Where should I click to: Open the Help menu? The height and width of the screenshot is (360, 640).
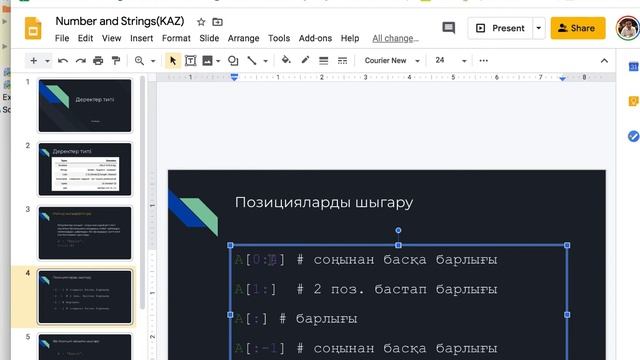[350, 38]
